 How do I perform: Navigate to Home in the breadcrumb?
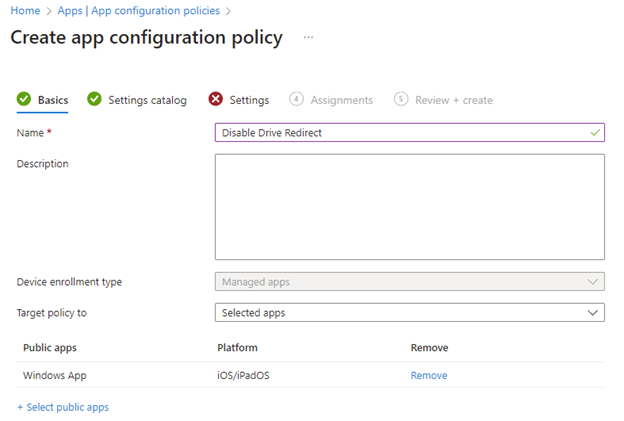pyautogui.click(x=24, y=11)
